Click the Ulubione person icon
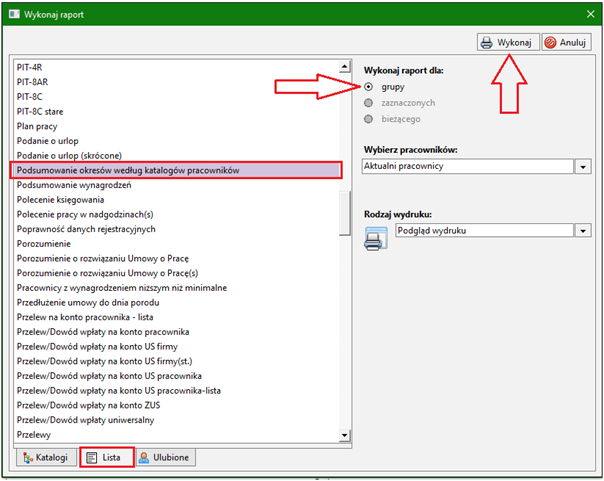Screen dimensions: 604x481 (x=144, y=458)
